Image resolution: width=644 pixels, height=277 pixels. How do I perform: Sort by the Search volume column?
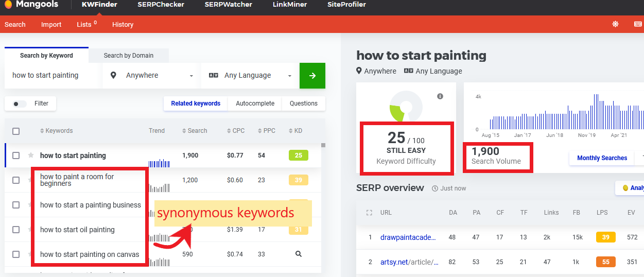point(195,131)
